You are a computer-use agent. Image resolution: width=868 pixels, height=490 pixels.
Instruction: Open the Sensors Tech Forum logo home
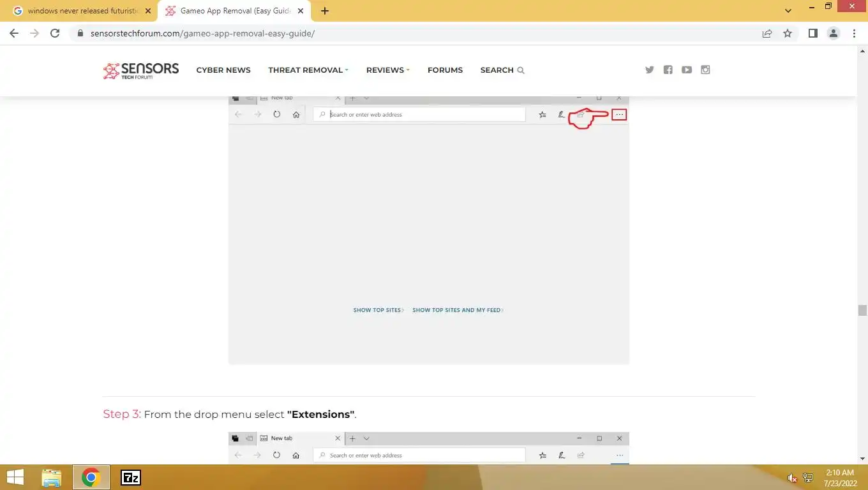141,70
